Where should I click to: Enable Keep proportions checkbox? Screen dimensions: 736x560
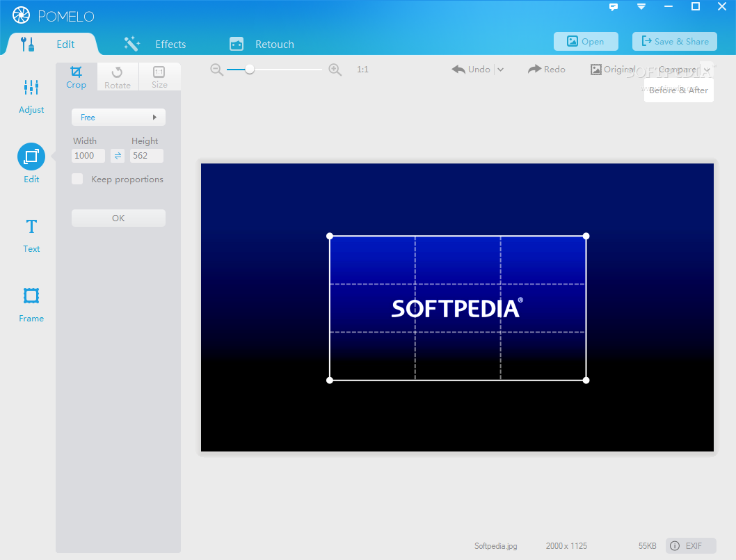click(77, 179)
